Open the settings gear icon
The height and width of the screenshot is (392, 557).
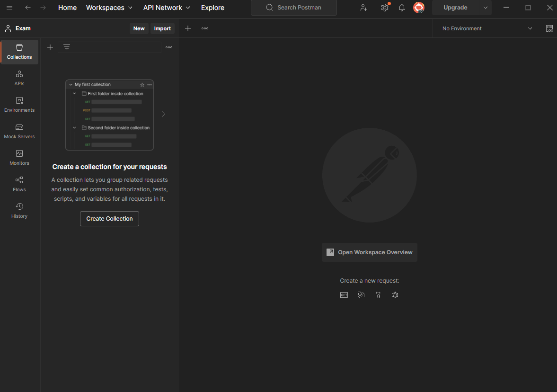tap(384, 8)
